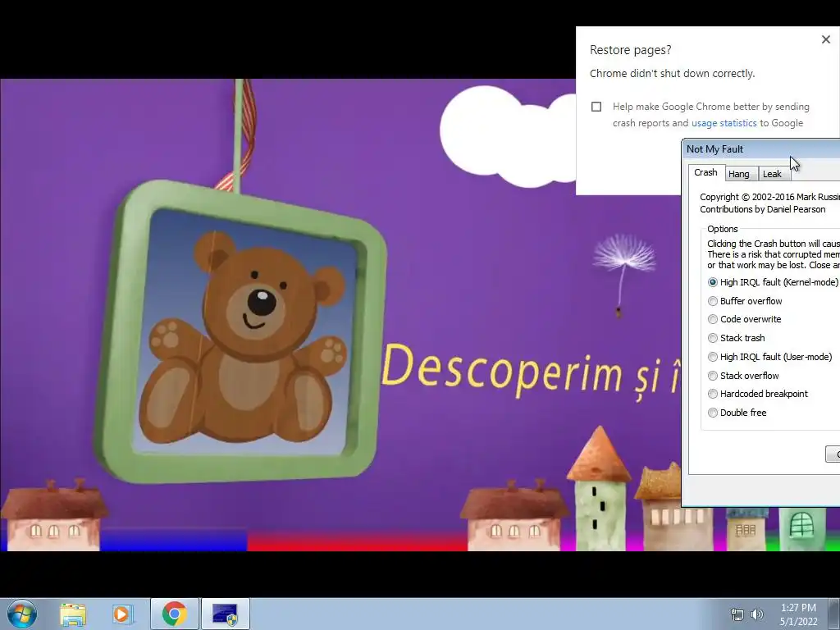Click the Not My Fault title bar

click(761, 149)
